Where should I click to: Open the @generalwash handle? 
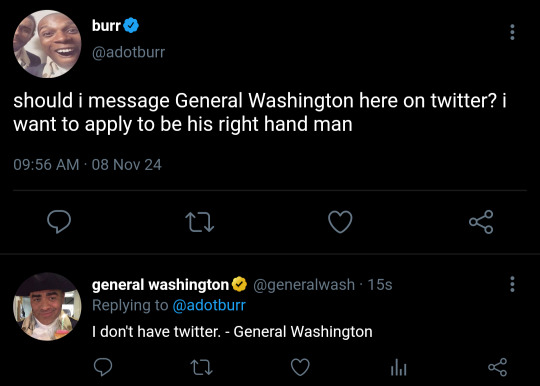304,285
